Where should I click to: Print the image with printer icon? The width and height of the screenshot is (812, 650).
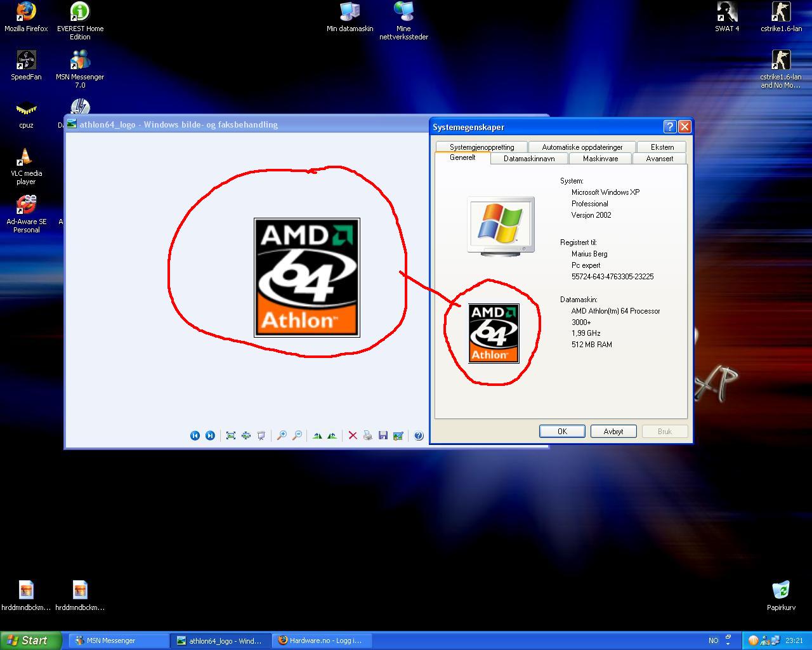(x=368, y=435)
